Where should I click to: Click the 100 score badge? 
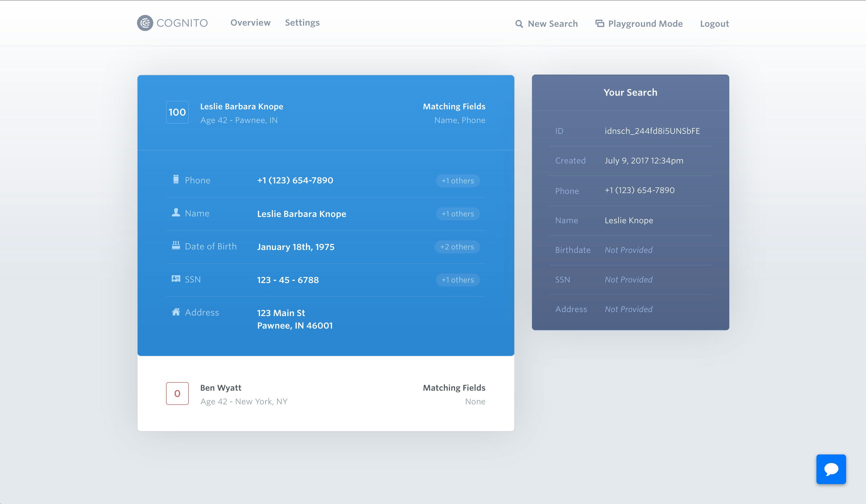coord(177,112)
